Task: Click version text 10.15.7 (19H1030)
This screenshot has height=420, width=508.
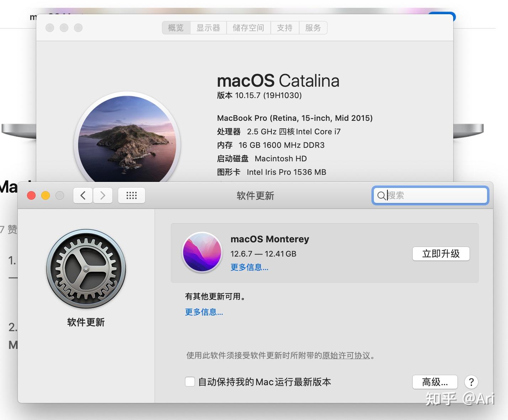Action: pyautogui.click(x=269, y=95)
